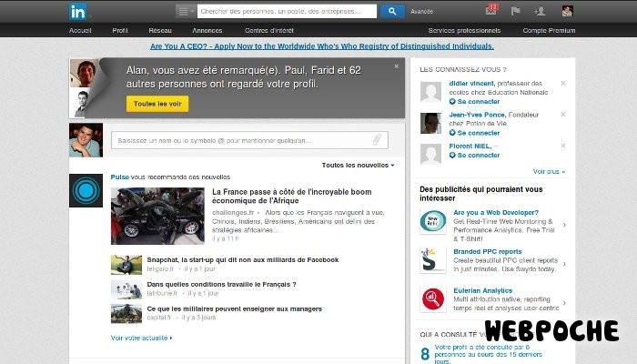Connect with Jean-Yves Ponce

(x=474, y=133)
